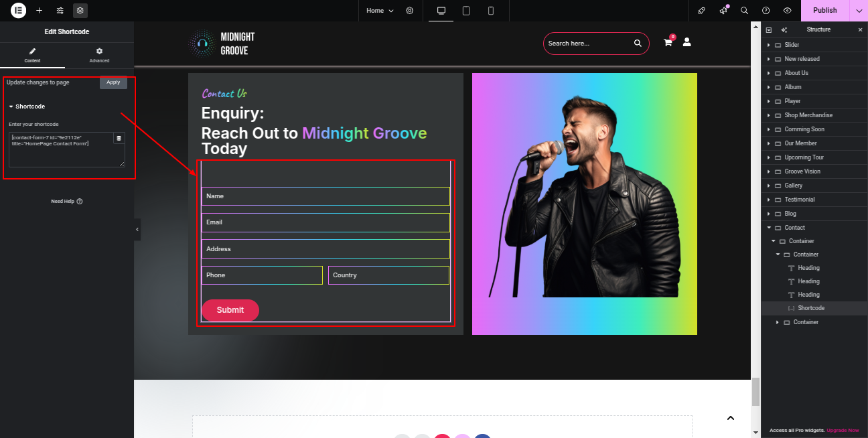Viewport: 868px width, 438px height.
Task: Click the search magnifier in the site search box
Action: point(638,44)
